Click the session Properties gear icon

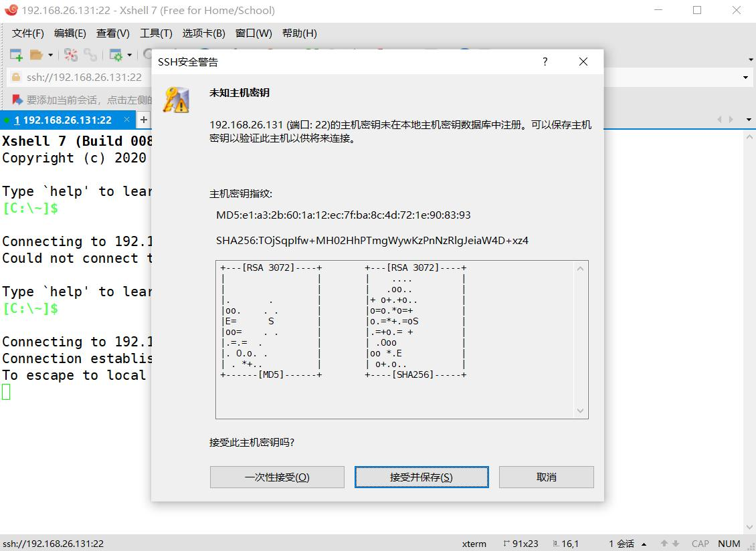coord(116,55)
